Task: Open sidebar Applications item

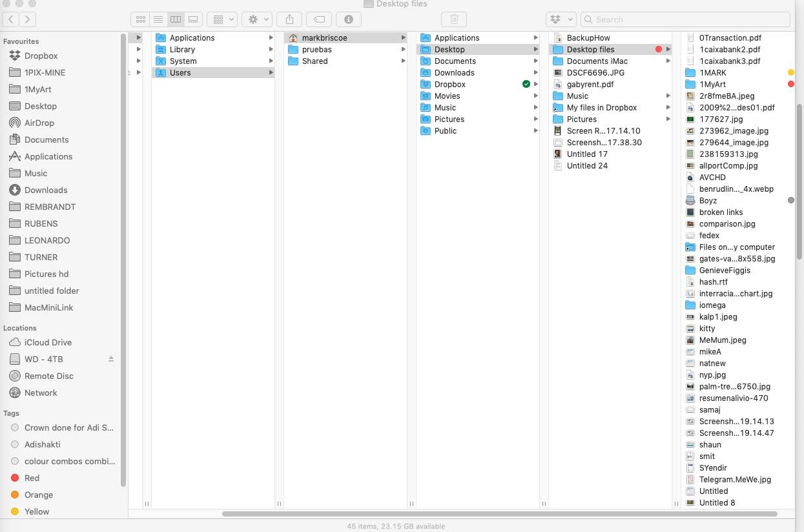Action: (48, 156)
